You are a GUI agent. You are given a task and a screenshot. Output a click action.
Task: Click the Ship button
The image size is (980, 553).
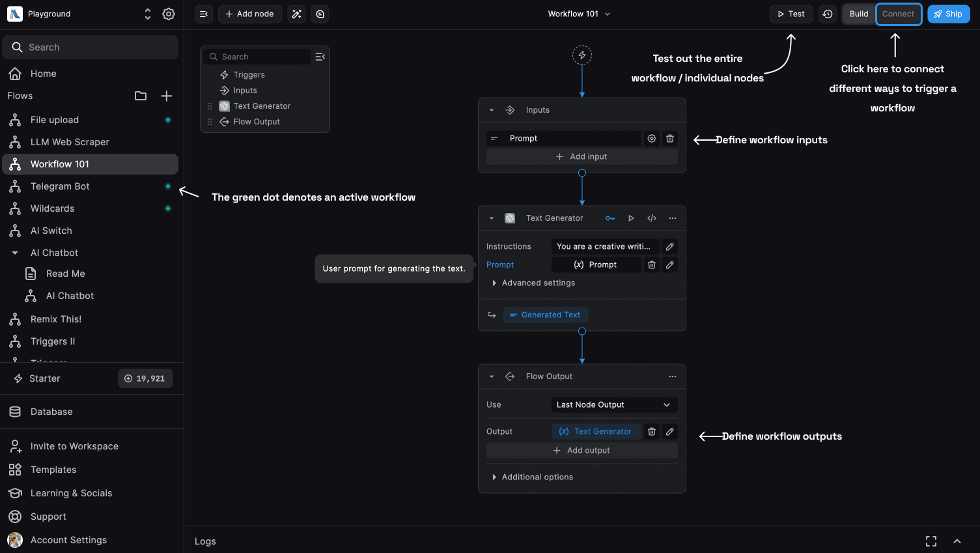point(949,14)
